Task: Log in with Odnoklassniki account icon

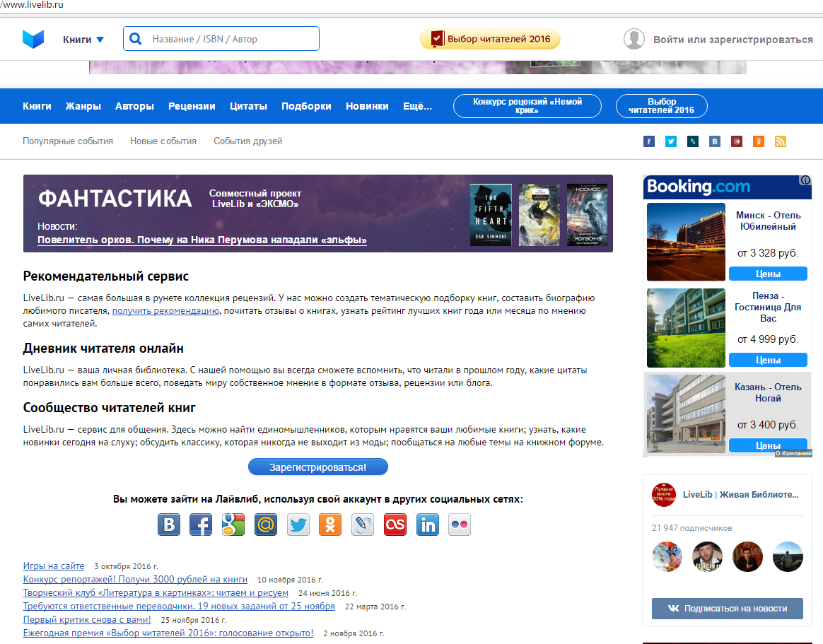Action: click(330, 525)
